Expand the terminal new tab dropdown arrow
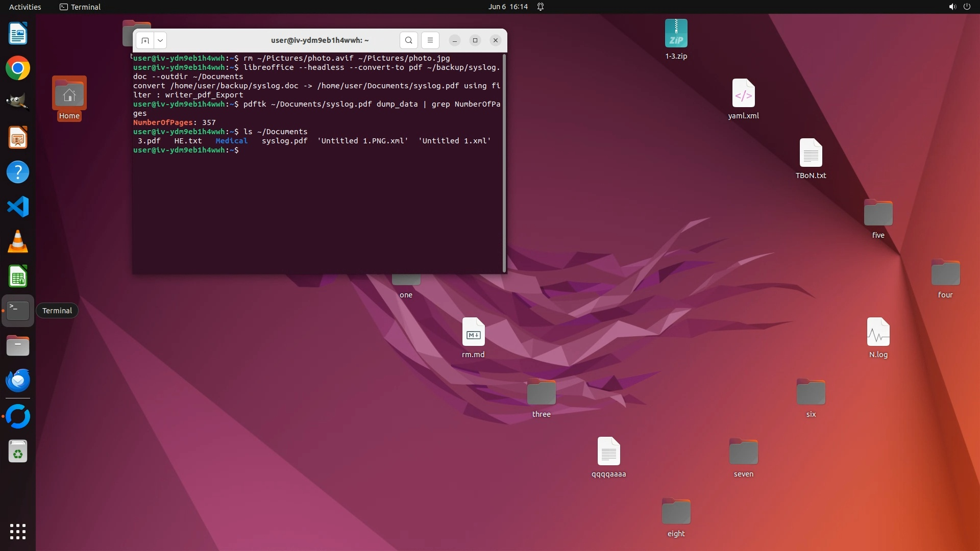This screenshot has width=980, height=551. point(160,40)
